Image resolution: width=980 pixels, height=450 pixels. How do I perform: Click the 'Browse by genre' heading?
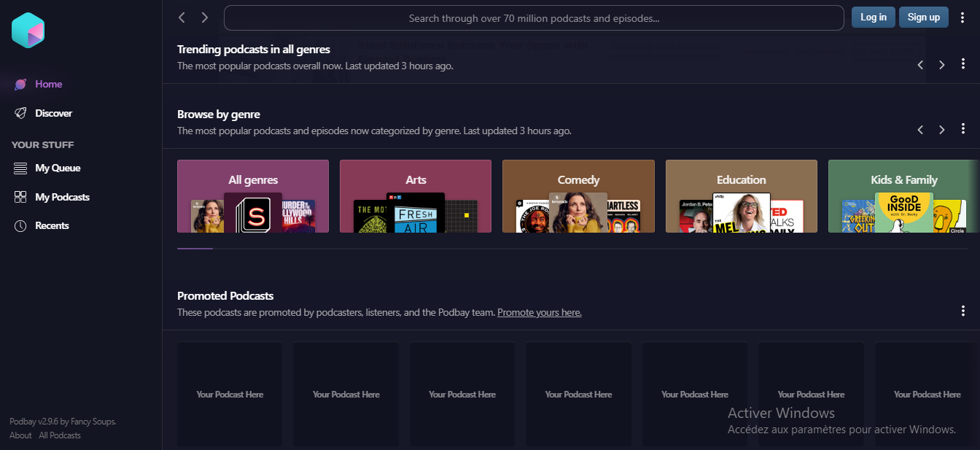[x=219, y=115]
